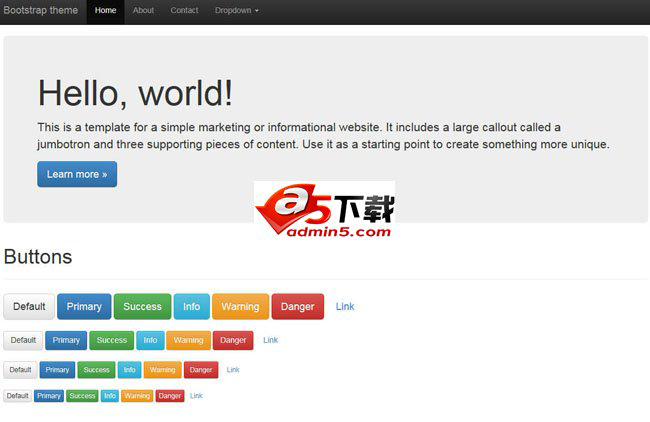
Task: Select the Home navbar item
Action: point(105,12)
